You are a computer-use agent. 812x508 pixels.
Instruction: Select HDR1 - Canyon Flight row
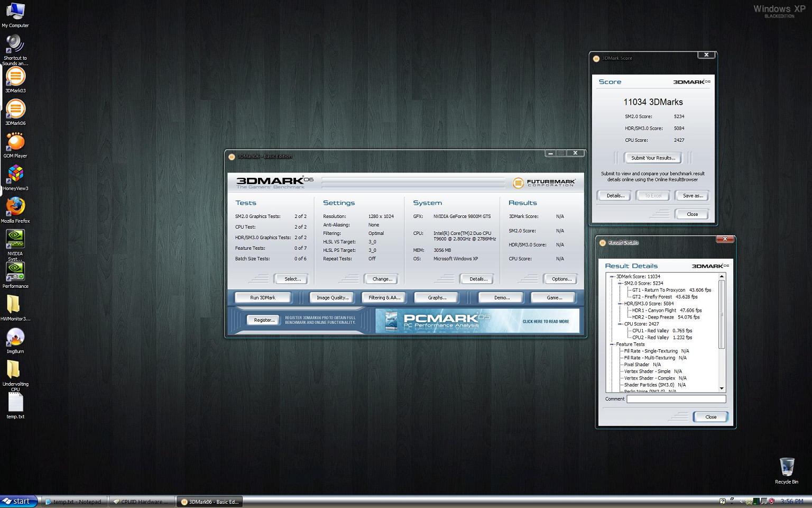click(667, 311)
